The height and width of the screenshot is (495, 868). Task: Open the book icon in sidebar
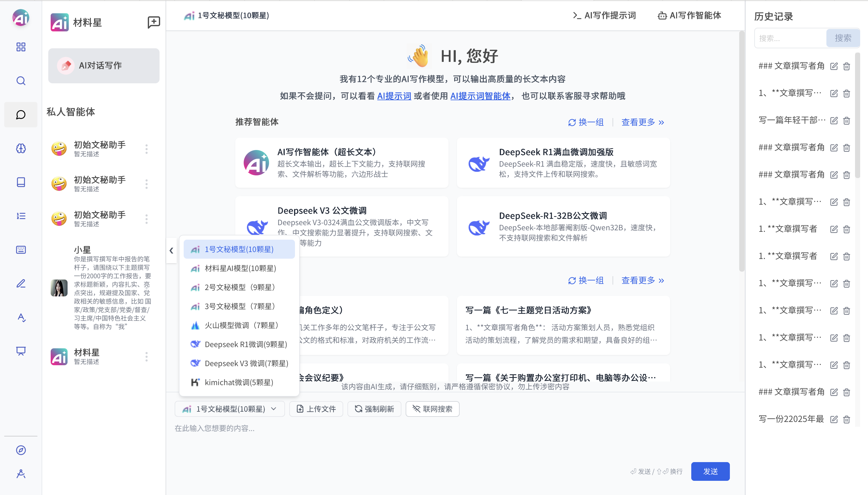(21, 182)
